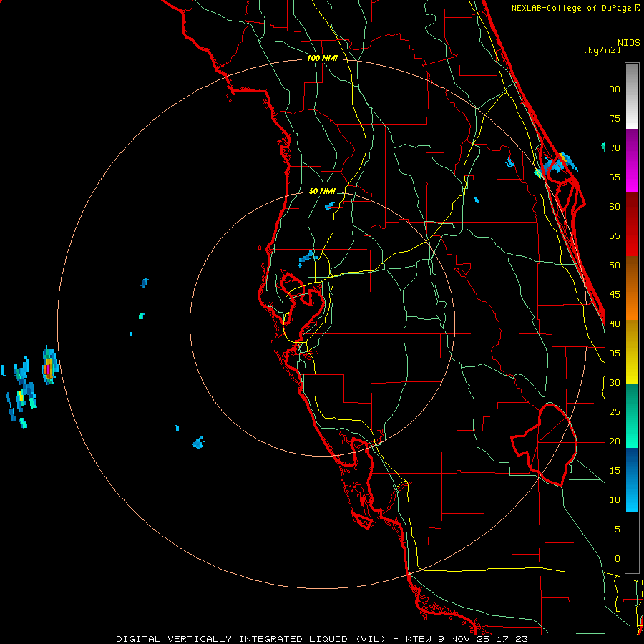Screen dimensions: 644x644
Task: Select the green segment of the color scale
Action: pos(632,416)
